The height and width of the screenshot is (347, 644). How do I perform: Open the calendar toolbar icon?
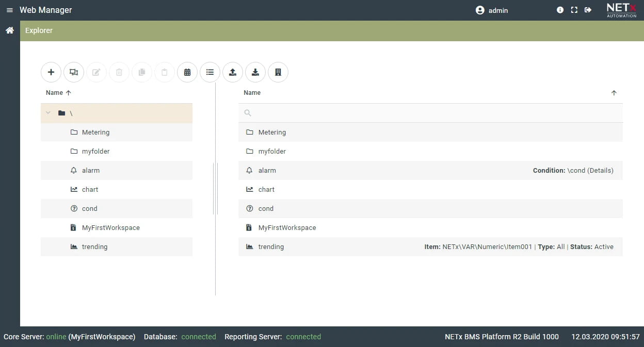(187, 72)
